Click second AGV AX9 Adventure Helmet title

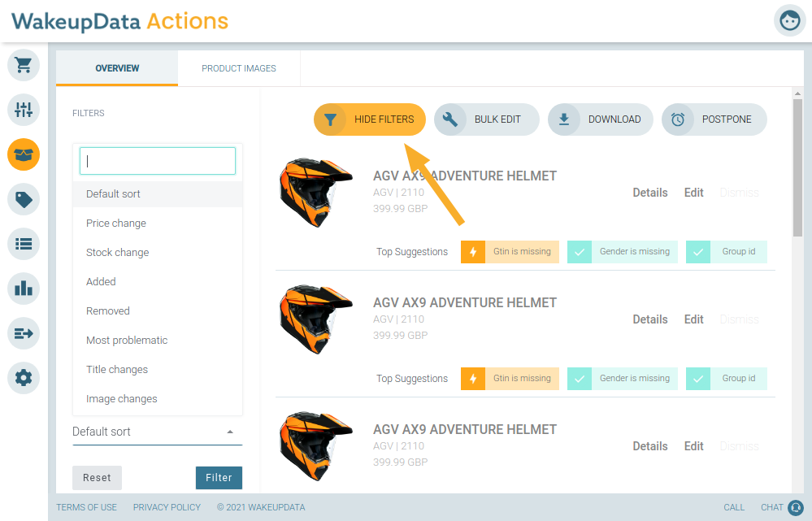point(464,303)
